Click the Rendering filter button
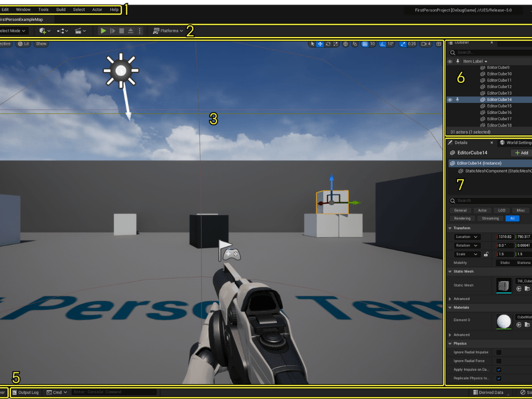 click(x=462, y=219)
